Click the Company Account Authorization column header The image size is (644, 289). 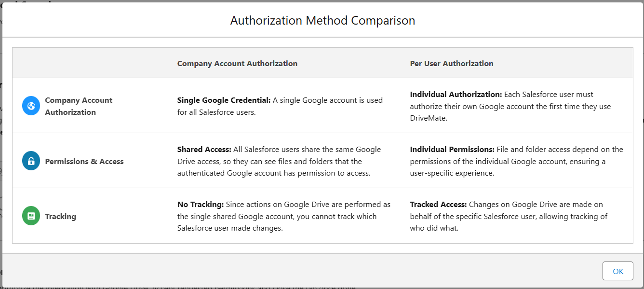pyautogui.click(x=237, y=63)
